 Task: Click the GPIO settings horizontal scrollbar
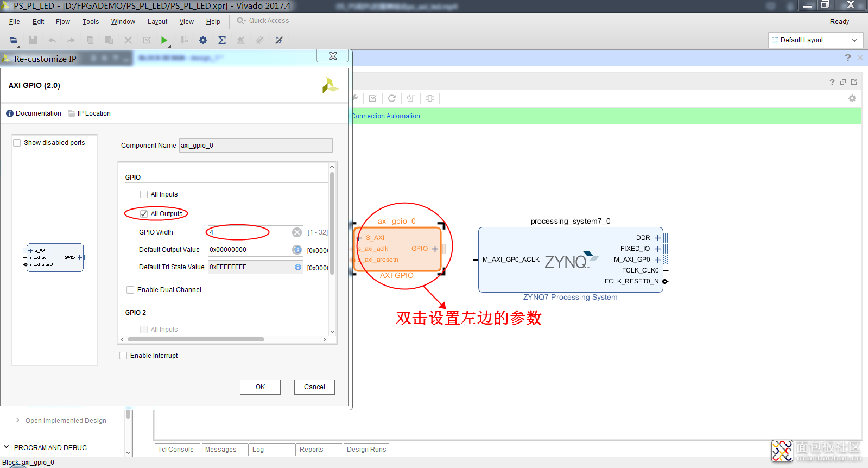pos(196,339)
